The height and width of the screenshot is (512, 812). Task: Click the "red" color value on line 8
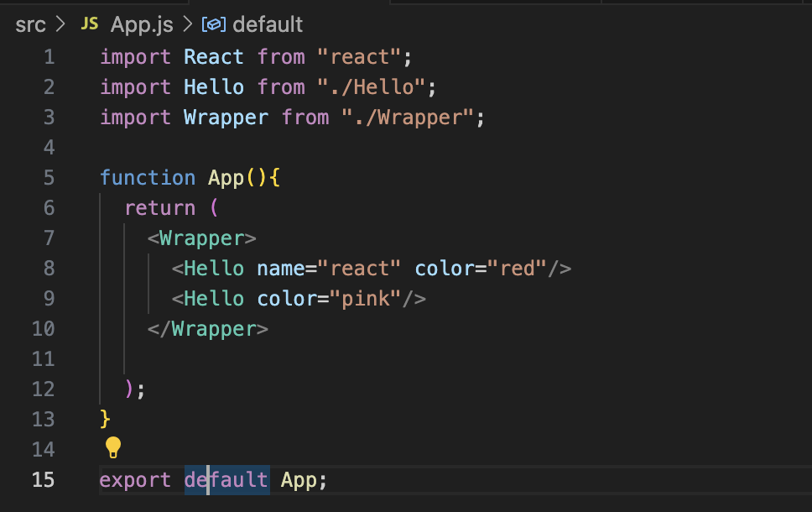click(x=516, y=269)
